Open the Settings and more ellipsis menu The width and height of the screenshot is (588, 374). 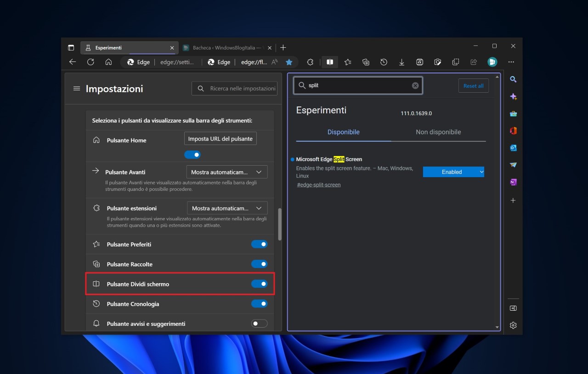[x=511, y=62]
